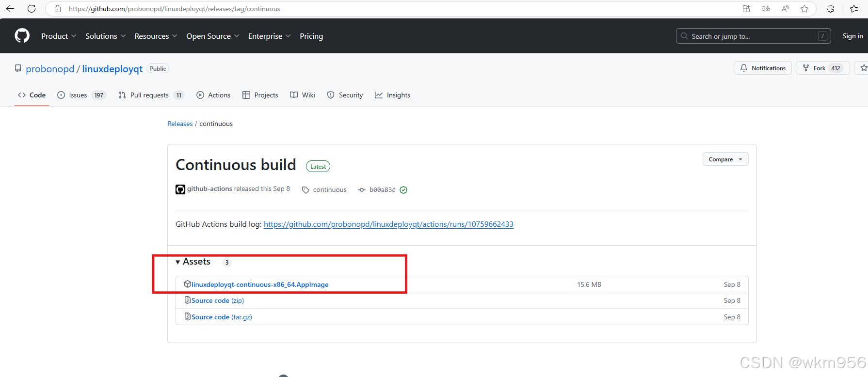Expand the Solutions menu
Image resolution: width=868 pixels, height=377 pixels.
pyautogui.click(x=105, y=36)
